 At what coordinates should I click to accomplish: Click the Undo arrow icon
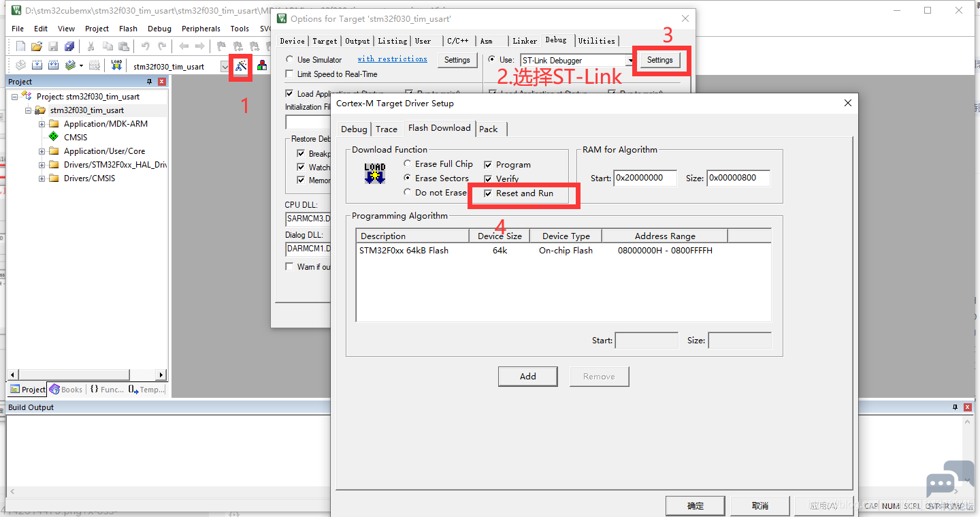(x=145, y=46)
